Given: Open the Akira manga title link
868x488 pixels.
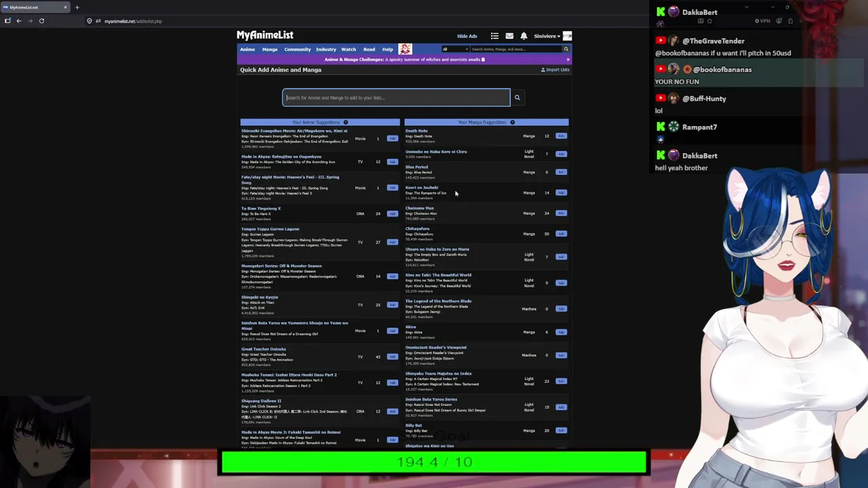Looking at the screenshot, I should 411,327.
